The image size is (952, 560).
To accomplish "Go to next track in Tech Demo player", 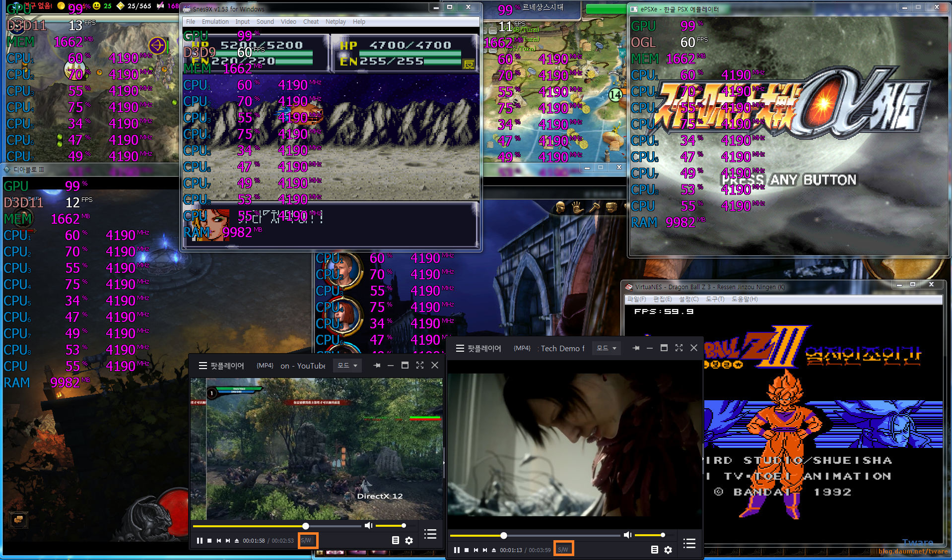I will pyautogui.click(x=485, y=550).
